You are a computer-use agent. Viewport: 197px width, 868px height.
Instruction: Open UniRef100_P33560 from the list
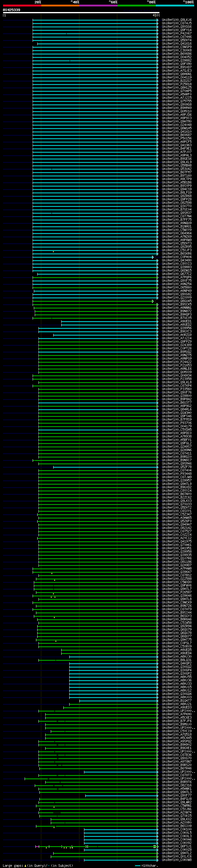click(x=177, y=389)
